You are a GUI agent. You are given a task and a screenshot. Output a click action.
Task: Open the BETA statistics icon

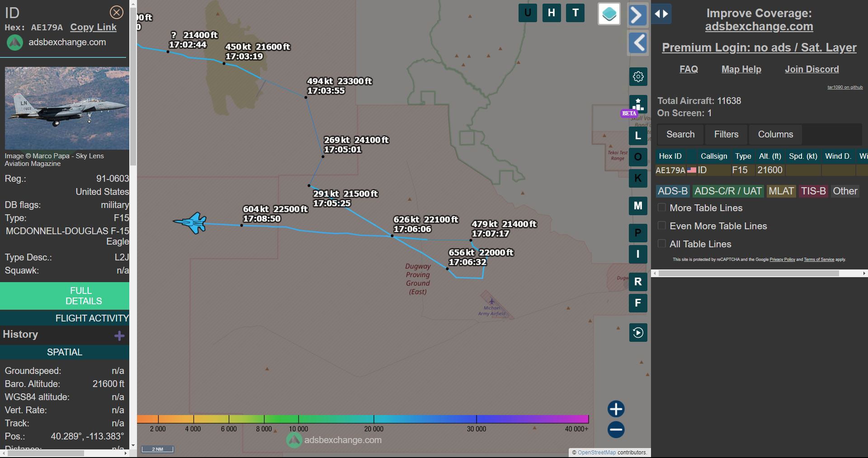point(638,104)
